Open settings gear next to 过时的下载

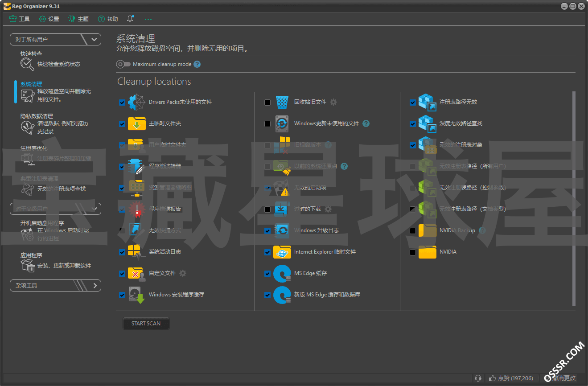click(328, 209)
